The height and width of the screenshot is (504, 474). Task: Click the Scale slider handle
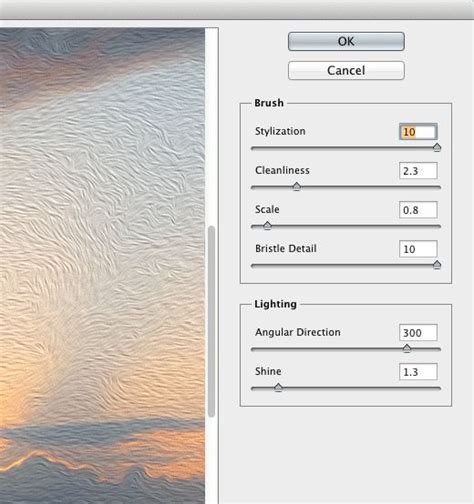pos(267,226)
